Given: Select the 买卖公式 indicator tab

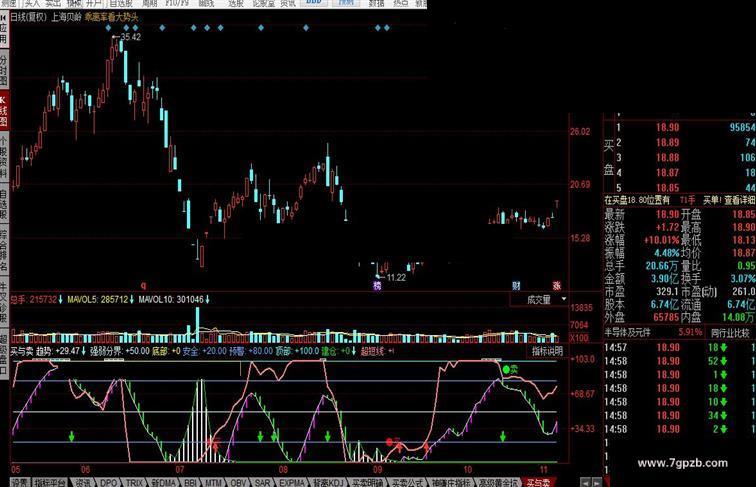Looking at the screenshot, I should pos(407,482).
